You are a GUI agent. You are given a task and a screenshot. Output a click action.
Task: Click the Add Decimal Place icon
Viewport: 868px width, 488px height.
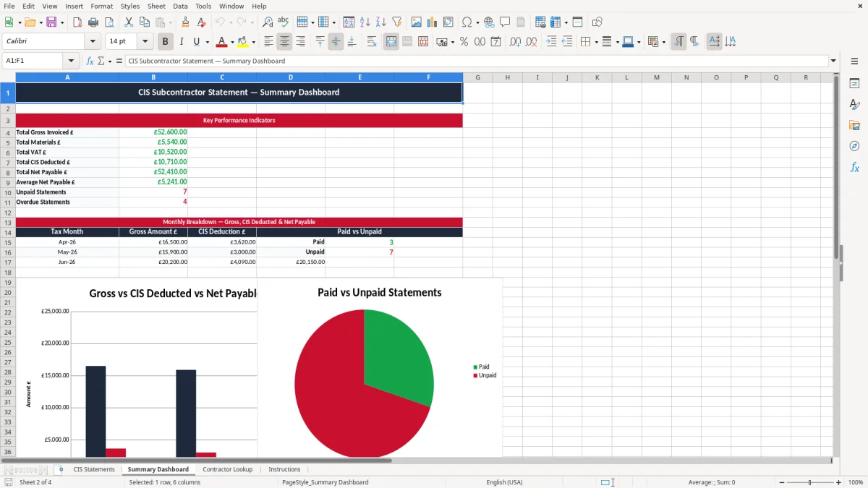coord(515,42)
